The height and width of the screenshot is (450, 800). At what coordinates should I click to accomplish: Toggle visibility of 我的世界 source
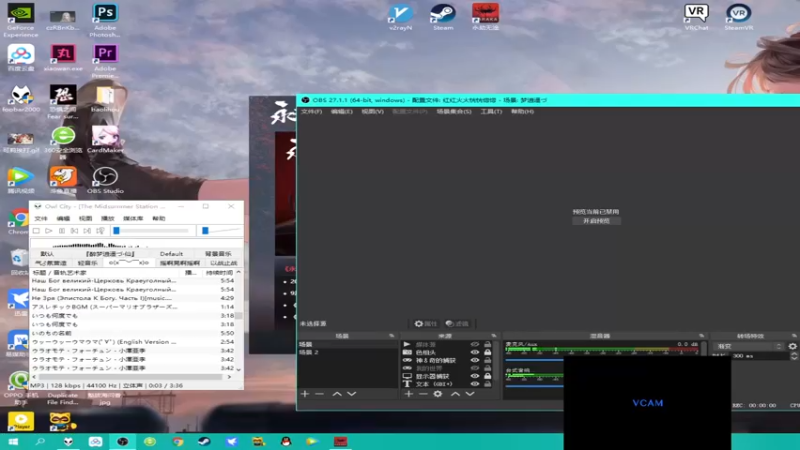tap(474, 368)
